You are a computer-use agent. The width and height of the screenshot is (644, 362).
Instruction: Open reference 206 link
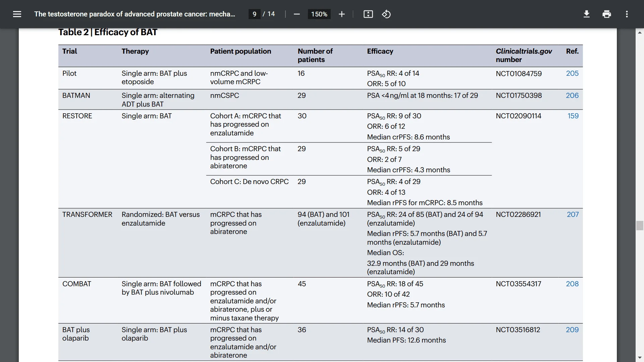(x=572, y=96)
